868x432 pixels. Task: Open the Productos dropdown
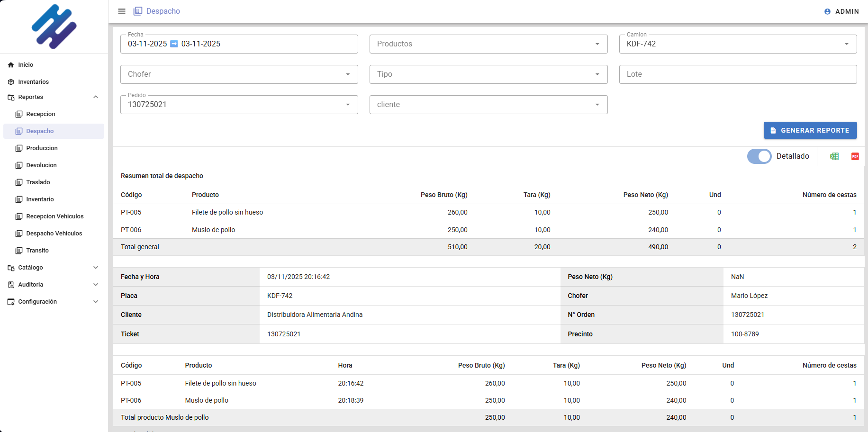click(488, 44)
